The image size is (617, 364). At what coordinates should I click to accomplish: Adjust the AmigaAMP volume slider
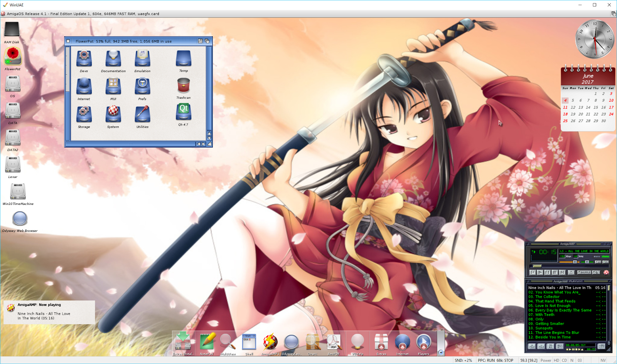coord(569,262)
